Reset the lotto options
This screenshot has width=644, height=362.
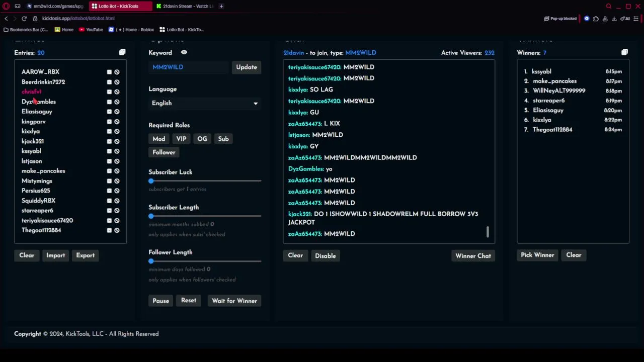click(189, 301)
